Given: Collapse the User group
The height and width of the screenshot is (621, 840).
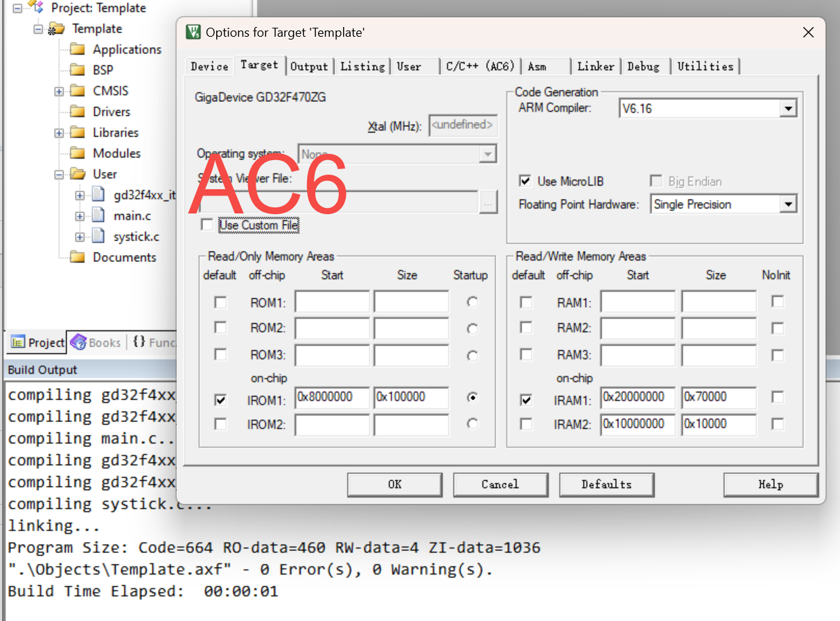Looking at the screenshot, I should click(x=59, y=174).
